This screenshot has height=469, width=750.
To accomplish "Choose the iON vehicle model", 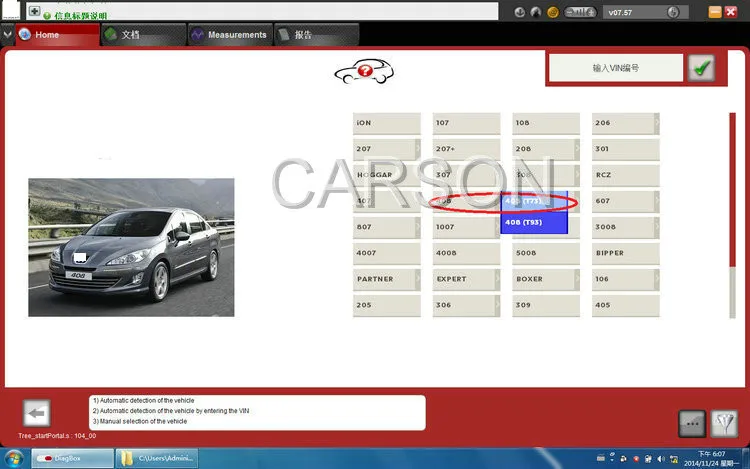I will (386, 123).
